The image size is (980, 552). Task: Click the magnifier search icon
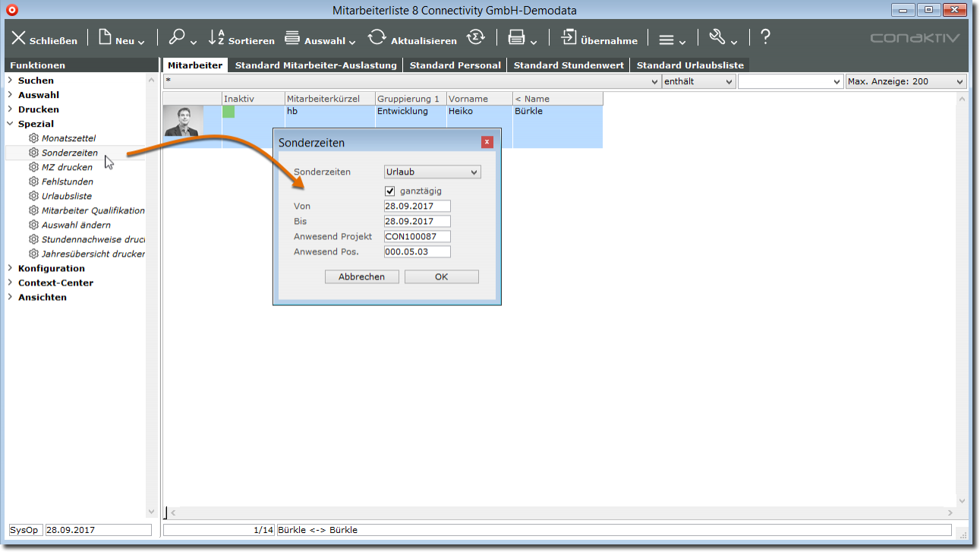pos(177,37)
